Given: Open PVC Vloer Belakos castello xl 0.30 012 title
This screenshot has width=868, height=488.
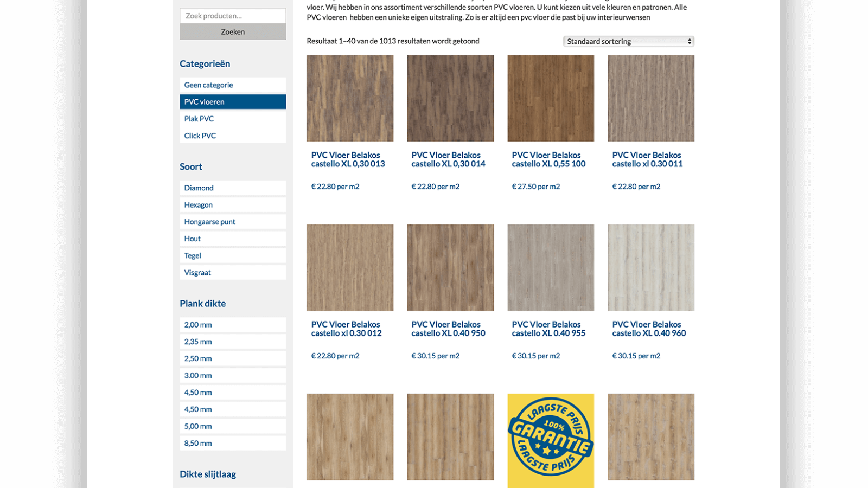Looking at the screenshot, I should click(x=346, y=329).
